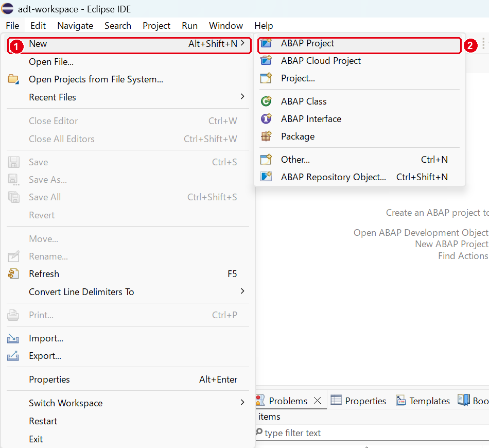Expand the Recent Files submenu arrow

point(242,97)
